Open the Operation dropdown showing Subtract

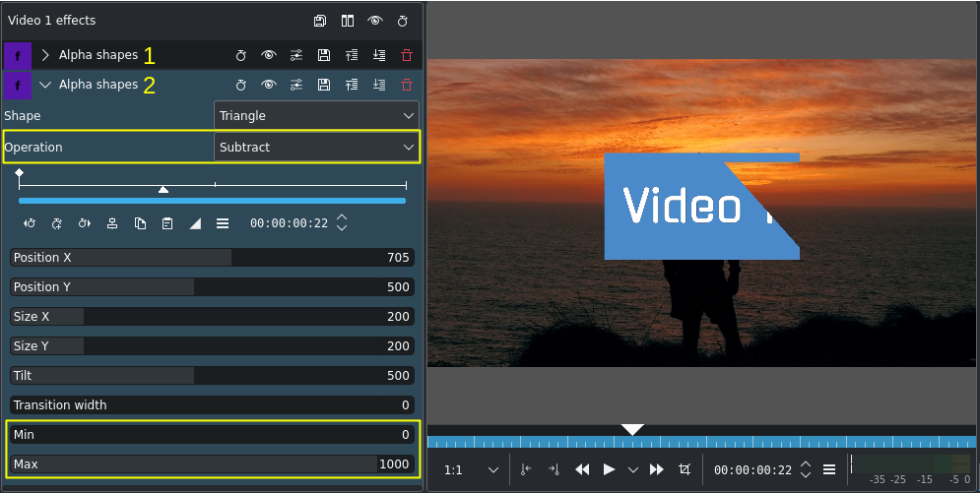pyautogui.click(x=316, y=148)
